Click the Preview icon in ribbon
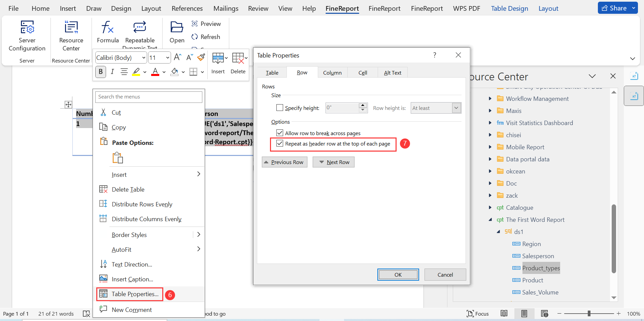 point(195,24)
